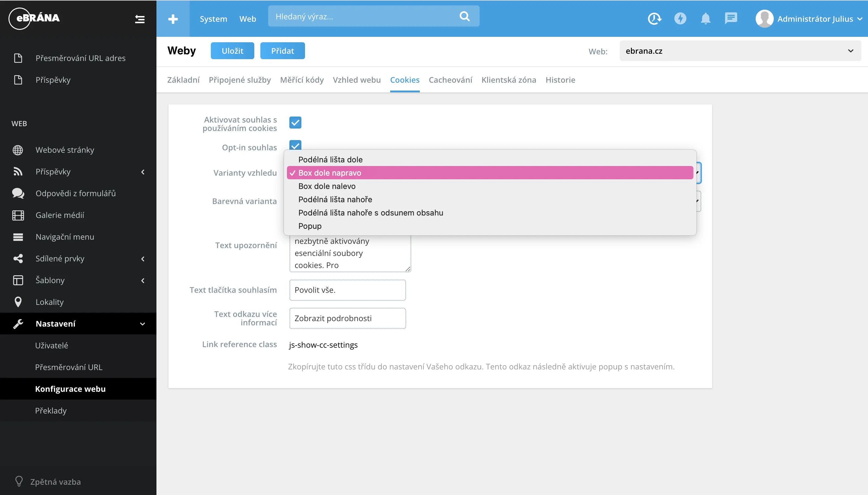
Task: Switch to Připojené služby tab
Action: (240, 80)
